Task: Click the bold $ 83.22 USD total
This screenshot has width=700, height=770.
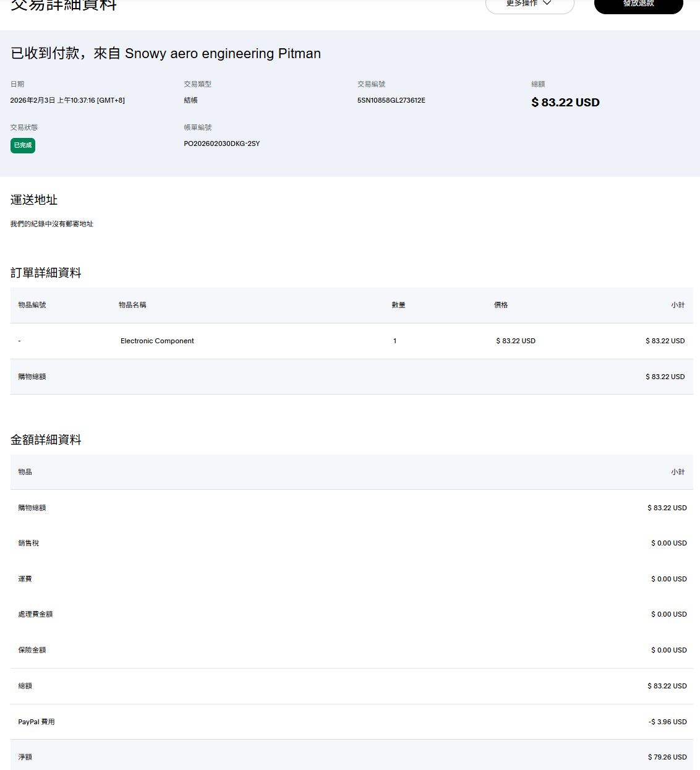Action: [565, 103]
